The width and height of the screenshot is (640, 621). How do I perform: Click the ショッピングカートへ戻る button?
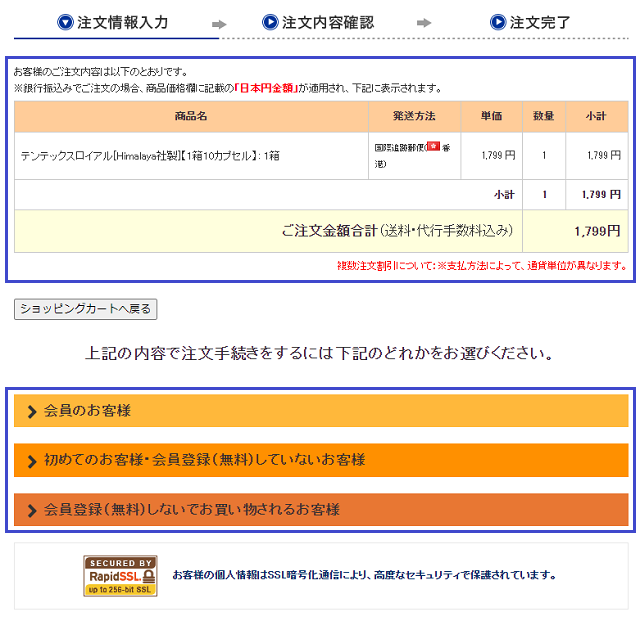(x=86, y=309)
